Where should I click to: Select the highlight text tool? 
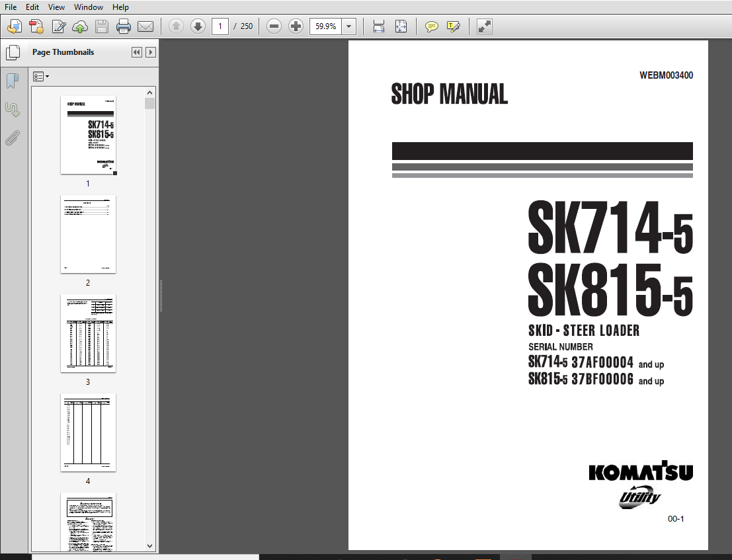(454, 26)
